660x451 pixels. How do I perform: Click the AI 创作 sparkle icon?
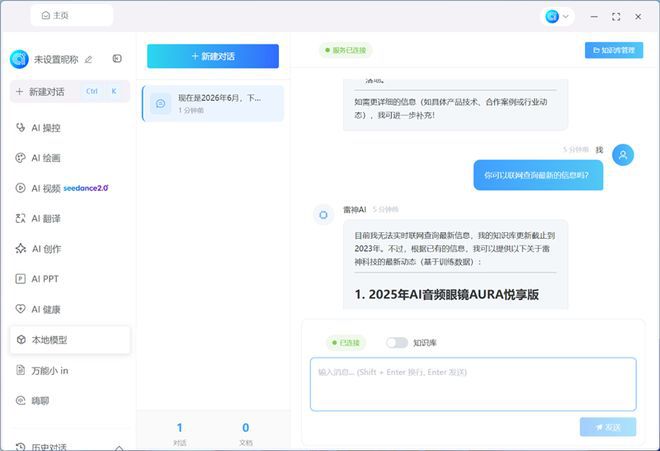21,248
